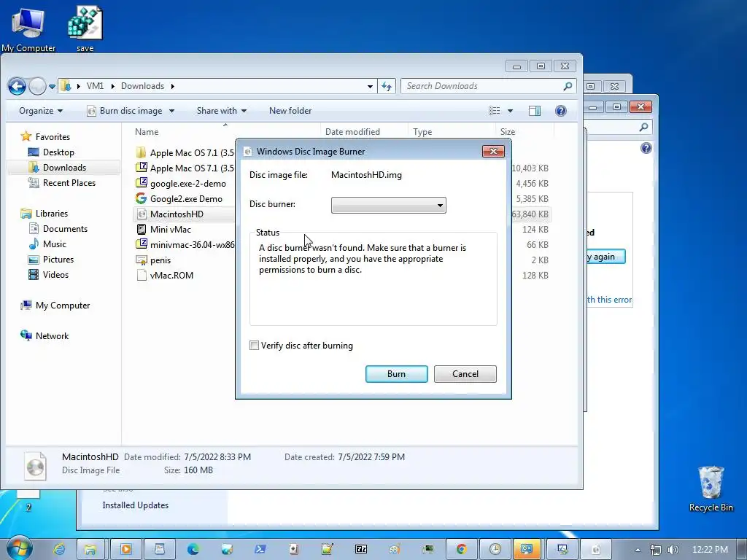Select Google2.exe Demo file

tap(179, 198)
